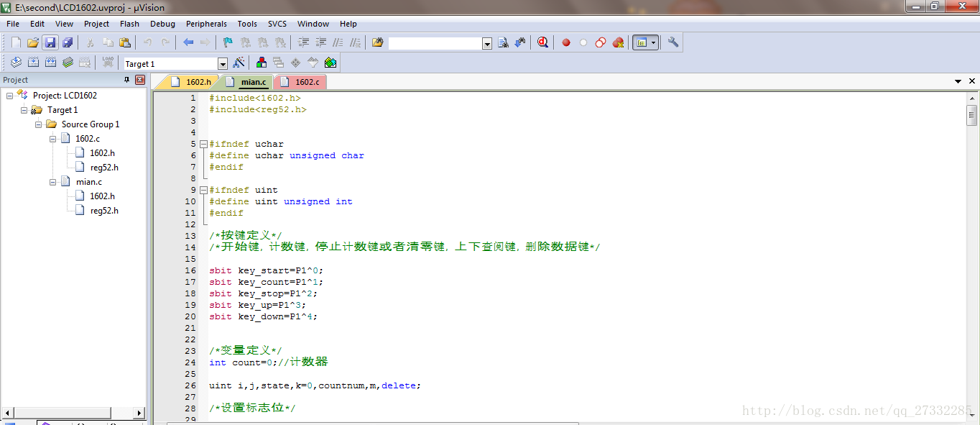
Task: Select reg52.h under mian.c in tree
Action: (x=104, y=211)
